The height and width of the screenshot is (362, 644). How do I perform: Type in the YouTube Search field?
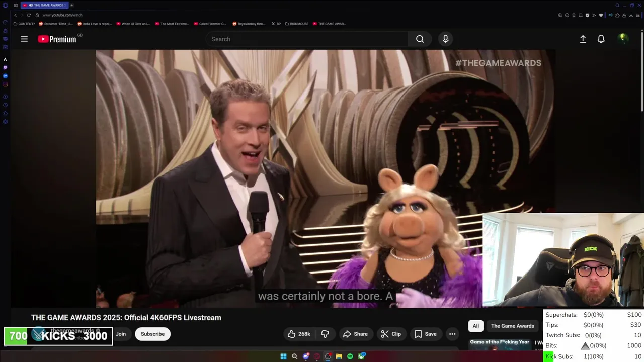[307, 39]
